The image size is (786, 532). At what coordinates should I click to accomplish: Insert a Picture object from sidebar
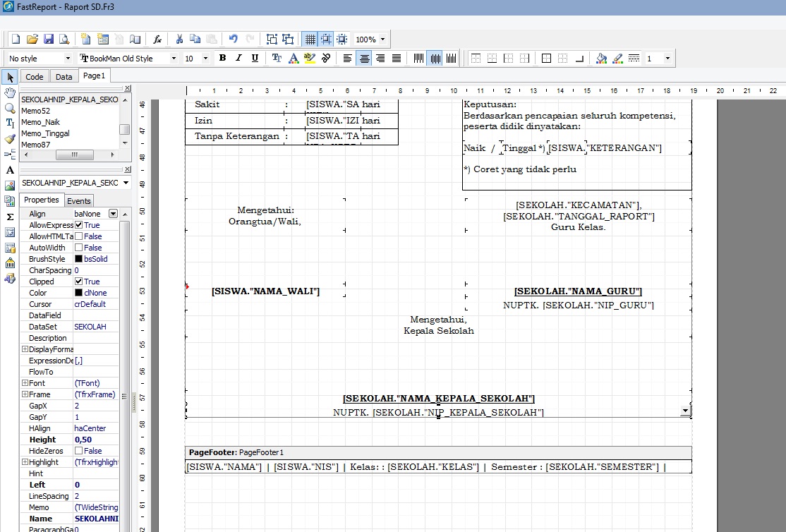point(10,186)
